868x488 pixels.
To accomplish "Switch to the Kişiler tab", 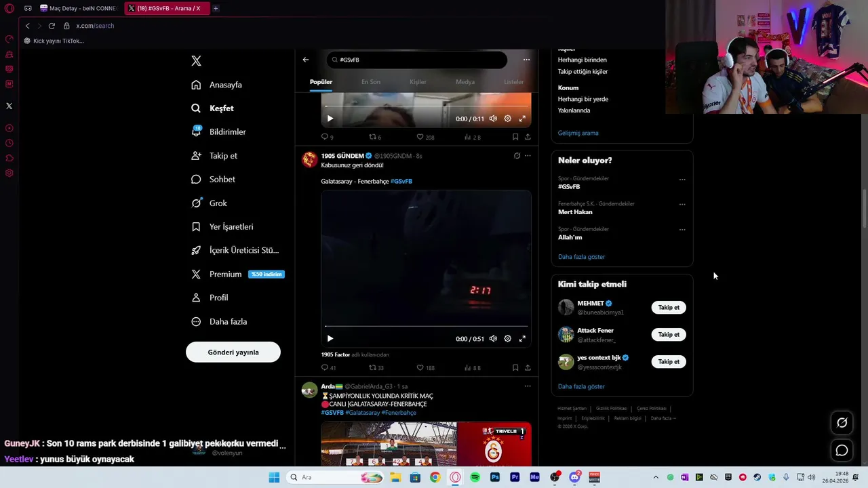I will [x=418, y=82].
